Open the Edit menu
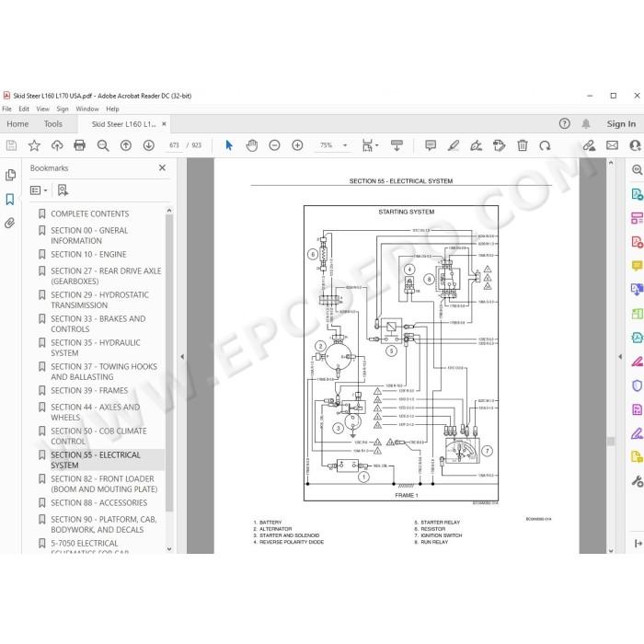 click(24, 109)
